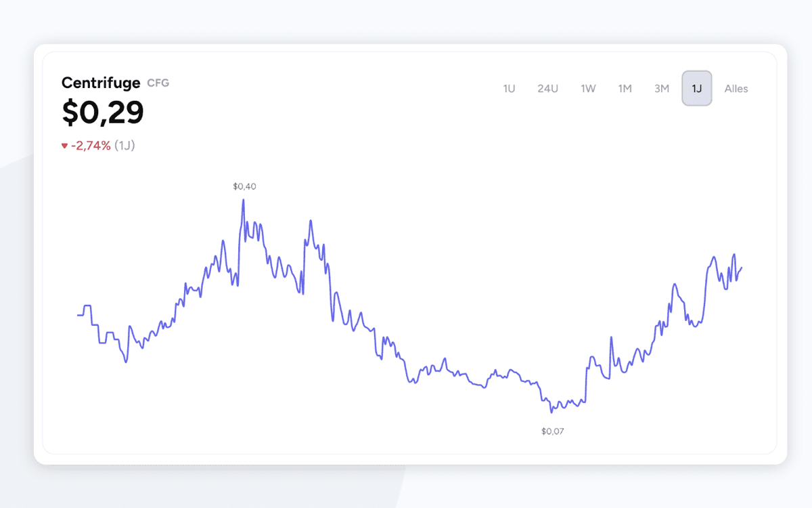Choose the 1W timeframe
Image resolution: width=812 pixels, height=508 pixels.
tap(588, 89)
